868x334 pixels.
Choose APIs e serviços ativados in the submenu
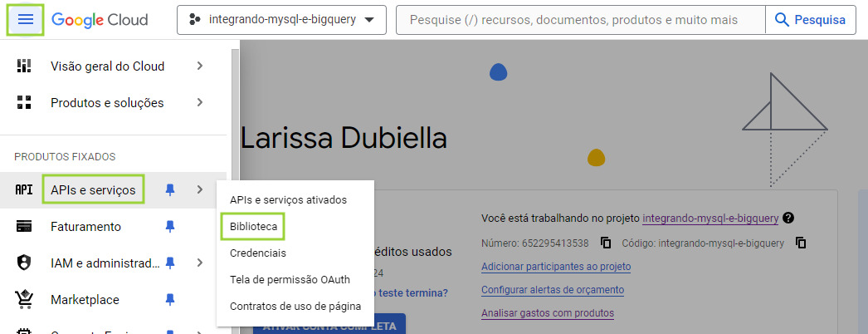(x=289, y=199)
